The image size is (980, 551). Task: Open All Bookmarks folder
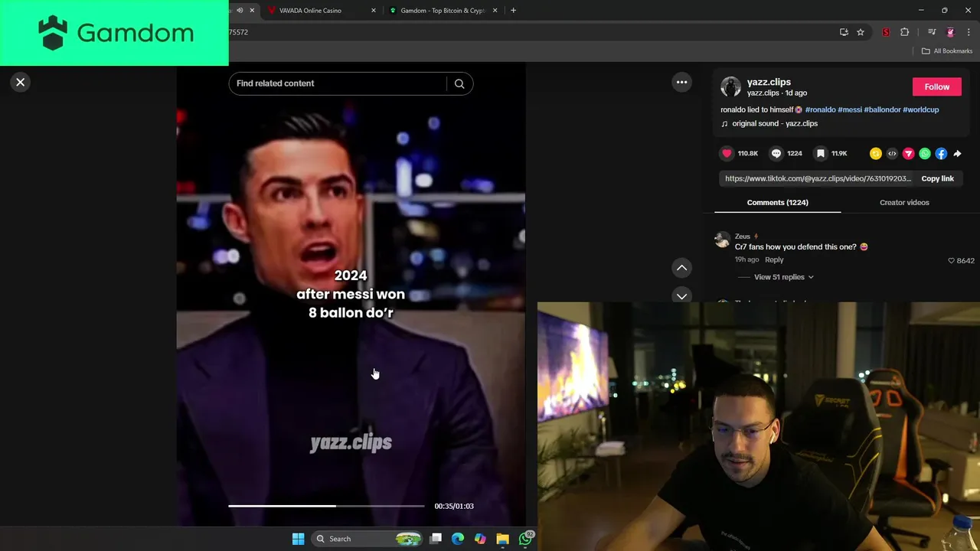pyautogui.click(x=947, y=51)
